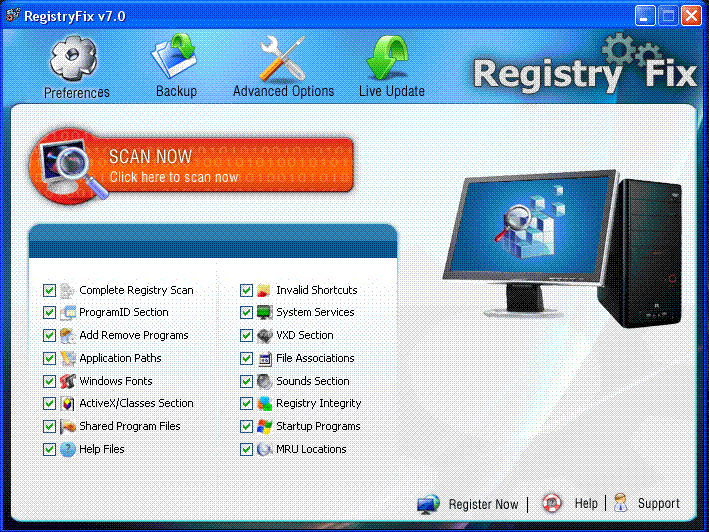
Task: Disable the Add Remove Programs checkbox
Action: (49, 335)
